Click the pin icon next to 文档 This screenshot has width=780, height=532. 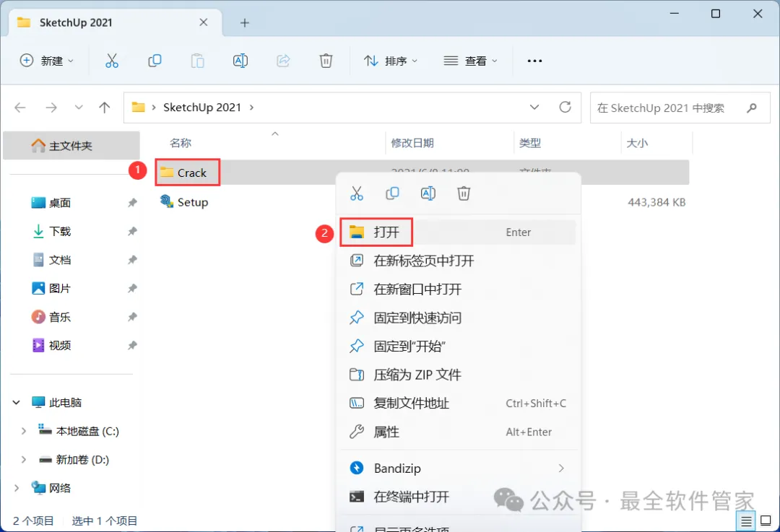click(x=132, y=260)
